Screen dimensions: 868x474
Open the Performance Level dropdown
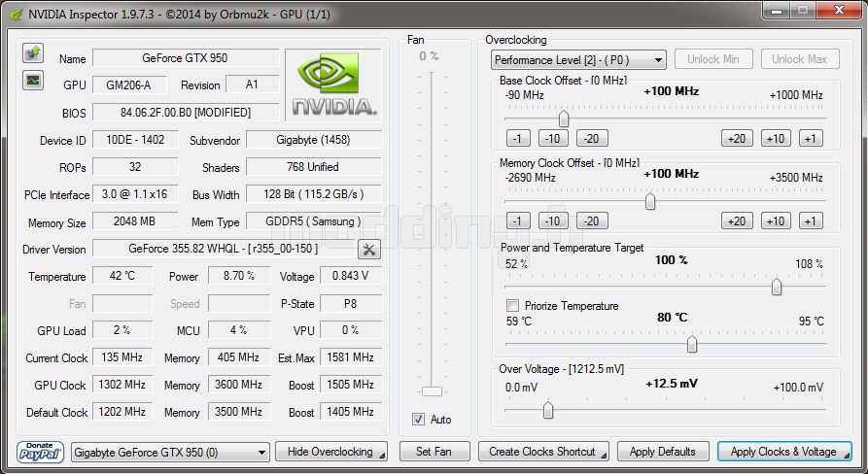578,59
